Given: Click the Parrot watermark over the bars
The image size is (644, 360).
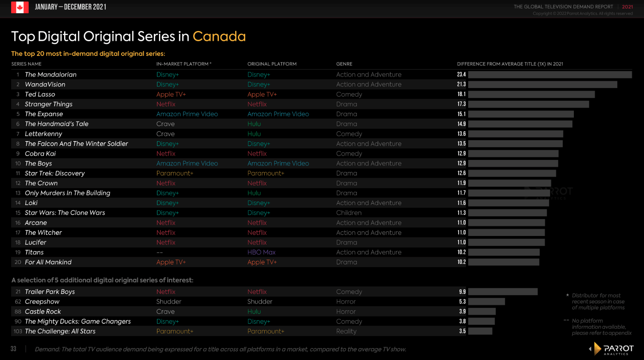Looking at the screenshot, I should point(549,193).
